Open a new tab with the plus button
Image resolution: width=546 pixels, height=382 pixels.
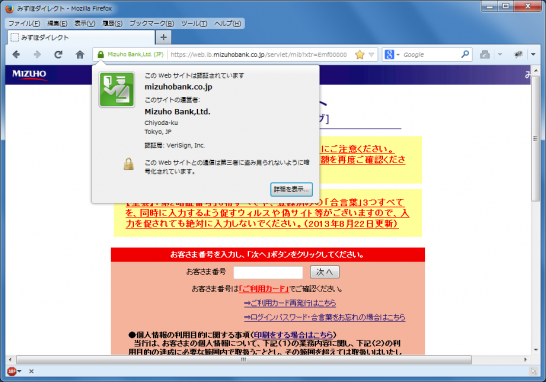163,37
